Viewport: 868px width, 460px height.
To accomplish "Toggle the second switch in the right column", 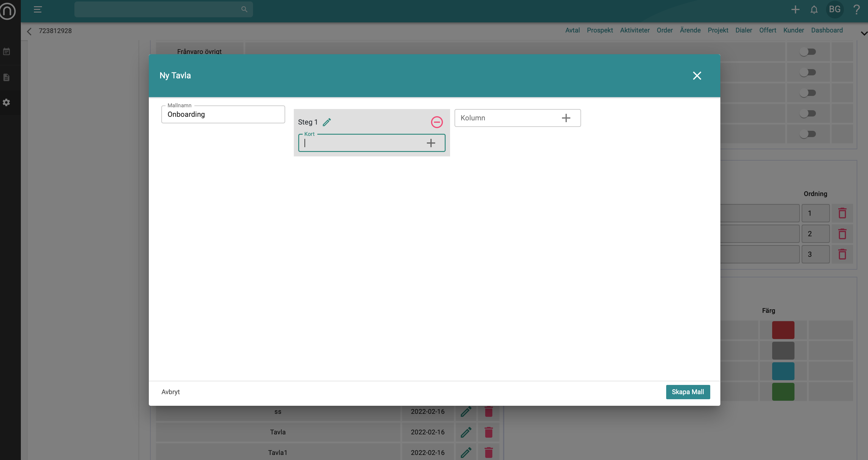I will (807, 72).
